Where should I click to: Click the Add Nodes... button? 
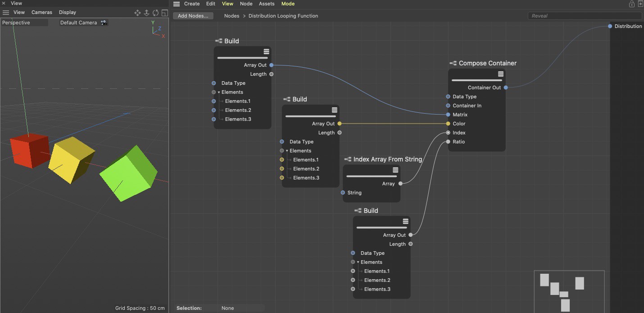193,16
